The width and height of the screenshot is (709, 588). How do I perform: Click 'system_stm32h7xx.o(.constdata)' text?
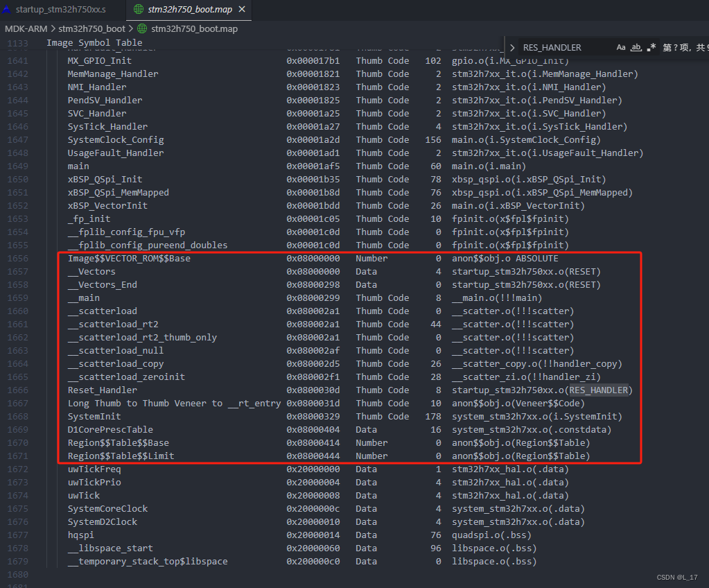[x=532, y=429]
